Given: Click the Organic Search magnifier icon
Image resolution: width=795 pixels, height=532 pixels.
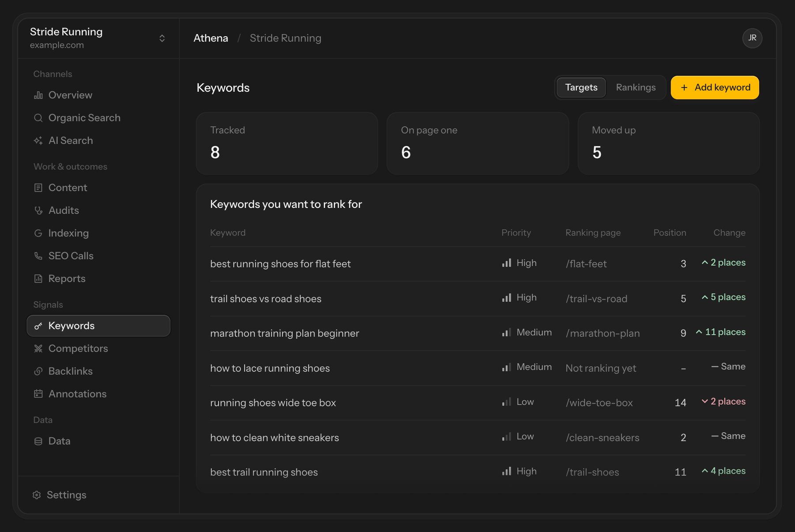Looking at the screenshot, I should point(38,117).
